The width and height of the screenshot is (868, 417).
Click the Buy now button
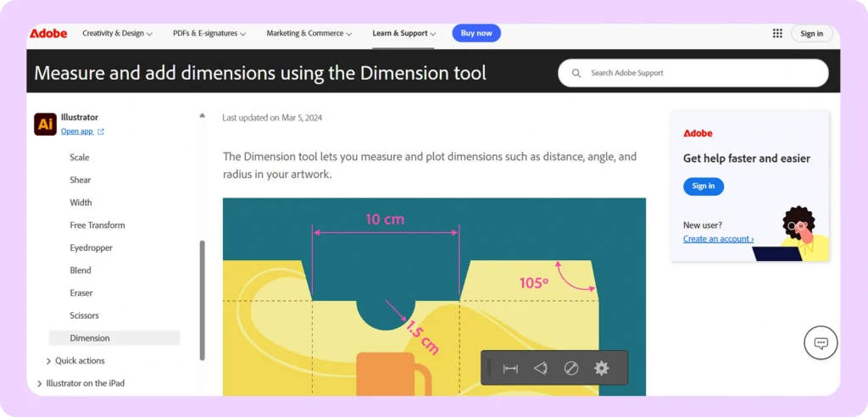point(476,33)
